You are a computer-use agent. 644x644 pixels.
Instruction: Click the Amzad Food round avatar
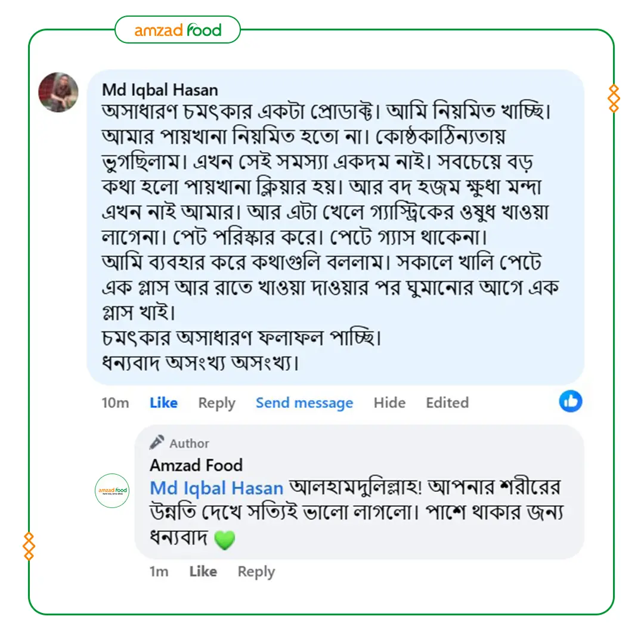[x=112, y=490]
